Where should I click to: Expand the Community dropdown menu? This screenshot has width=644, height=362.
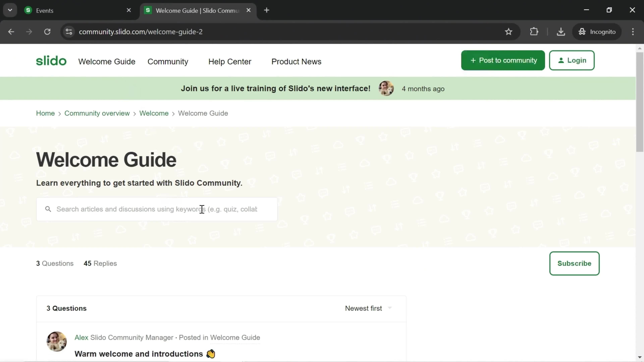pyautogui.click(x=168, y=62)
